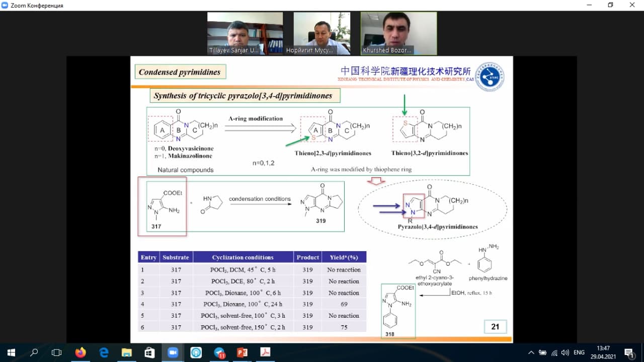This screenshot has width=644, height=362.
Task: Click the speaker volume tray icon
Action: click(565, 352)
